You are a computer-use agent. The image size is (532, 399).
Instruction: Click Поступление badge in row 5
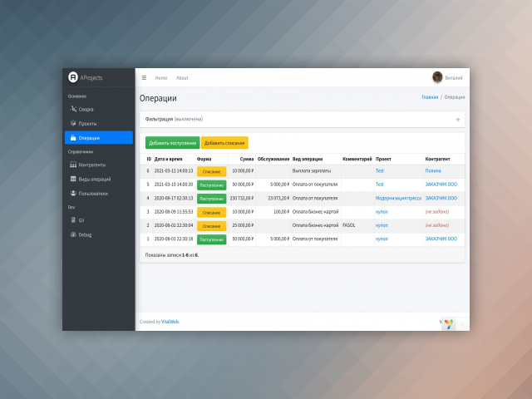(x=211, y=185)
